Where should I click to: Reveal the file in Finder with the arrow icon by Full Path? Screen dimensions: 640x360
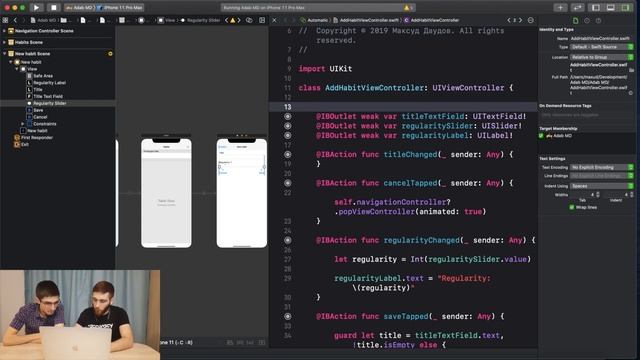pos(631,93)
